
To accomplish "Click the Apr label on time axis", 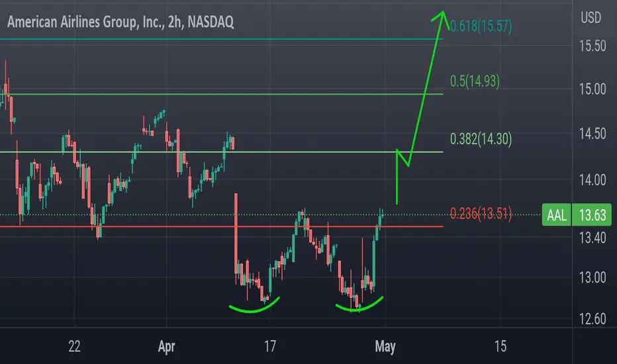I will (x=166, y=347).
